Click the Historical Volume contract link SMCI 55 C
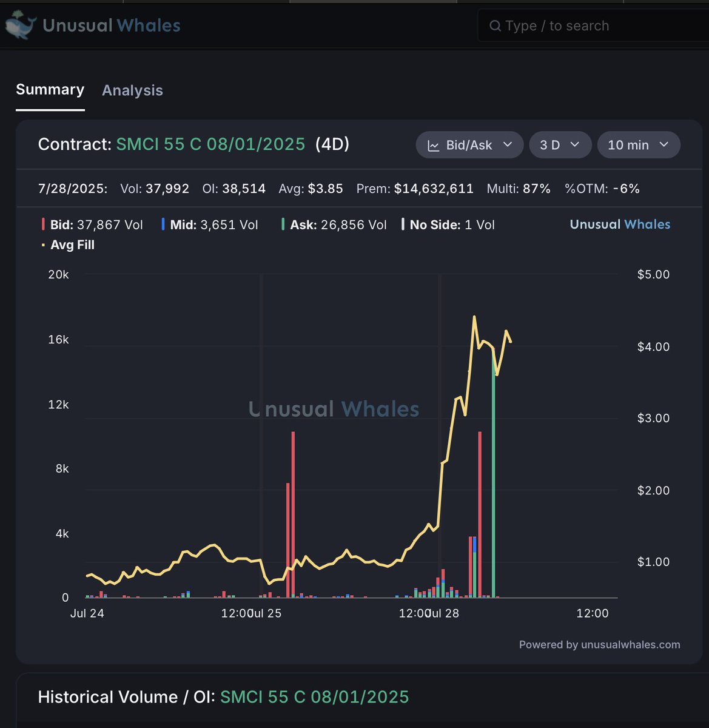709x728 pixels. point(314,696)
